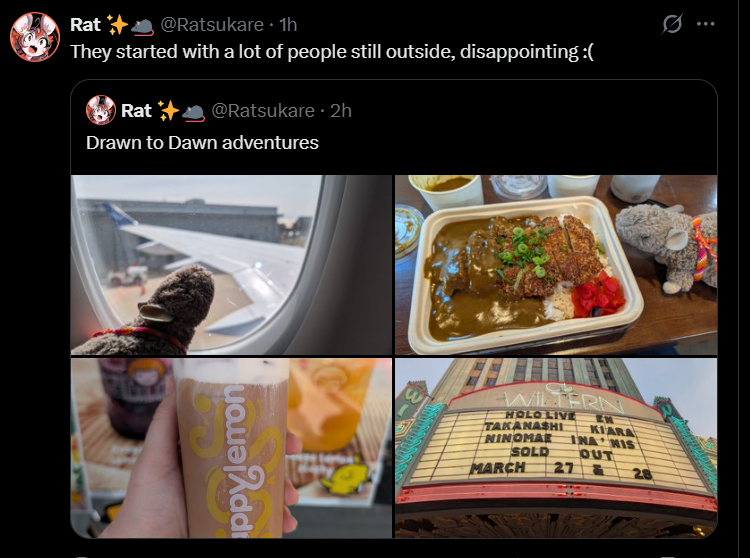
Task: Open the Grok explain-post icon
Action: pyautogui.click(x=672, y=24)
